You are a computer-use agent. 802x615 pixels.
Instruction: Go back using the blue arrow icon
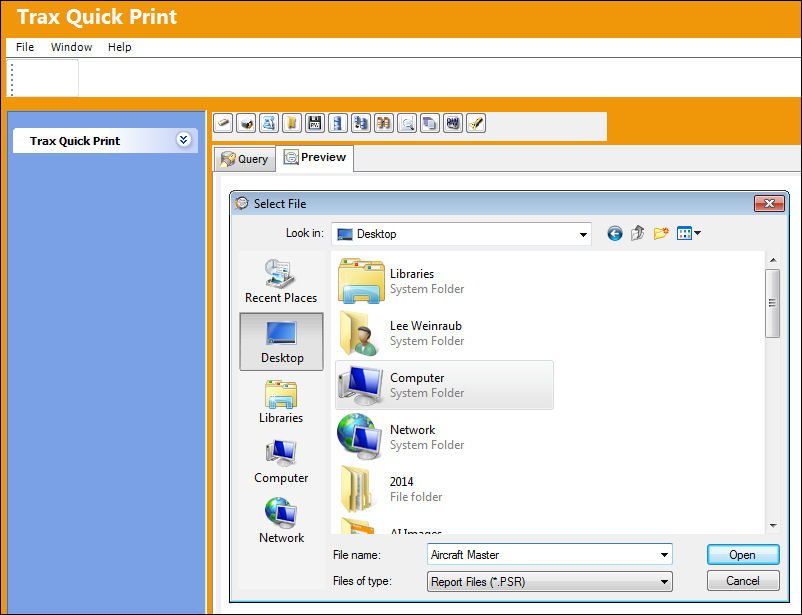[615, 234]
